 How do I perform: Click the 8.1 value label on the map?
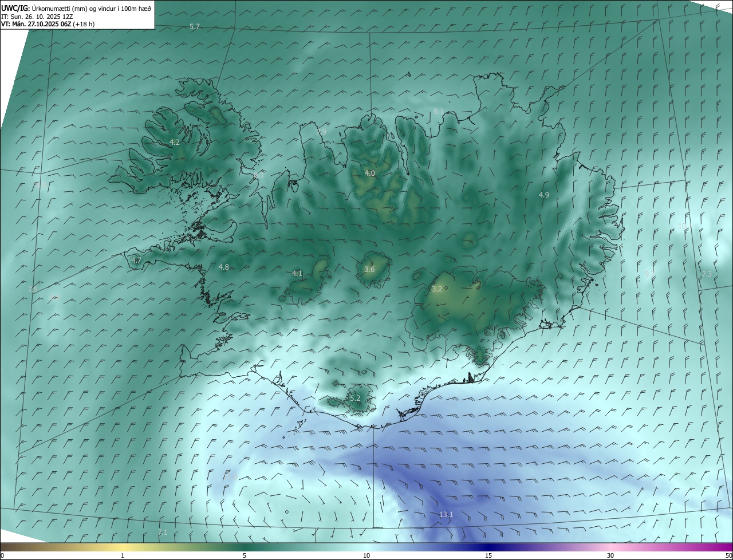tap(439, 111)
